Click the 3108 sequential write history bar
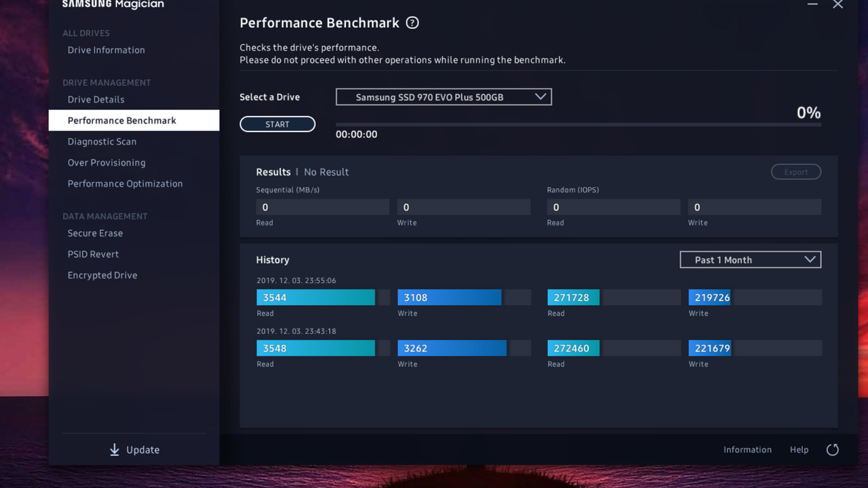Image resolution: width=868 pixels, height=488 pixels. 464,298
